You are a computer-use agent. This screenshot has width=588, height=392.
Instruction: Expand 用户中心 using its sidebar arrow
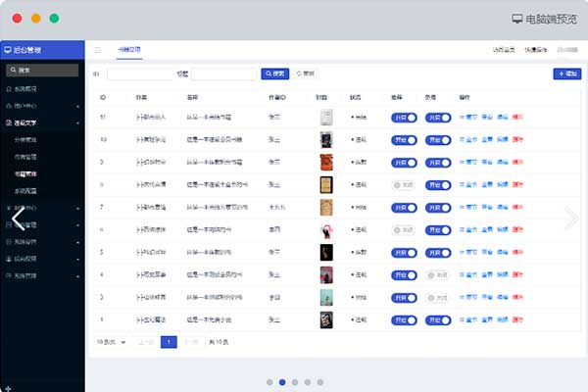pos(77,107)
